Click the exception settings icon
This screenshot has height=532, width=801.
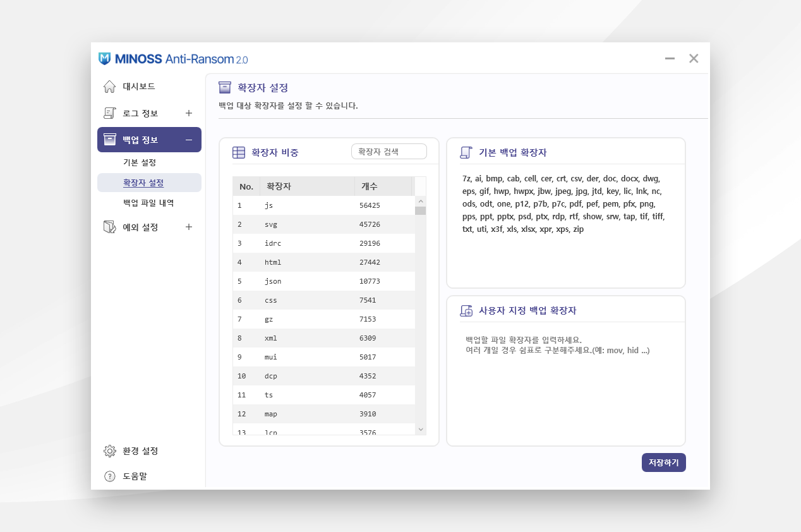point(109,227)
